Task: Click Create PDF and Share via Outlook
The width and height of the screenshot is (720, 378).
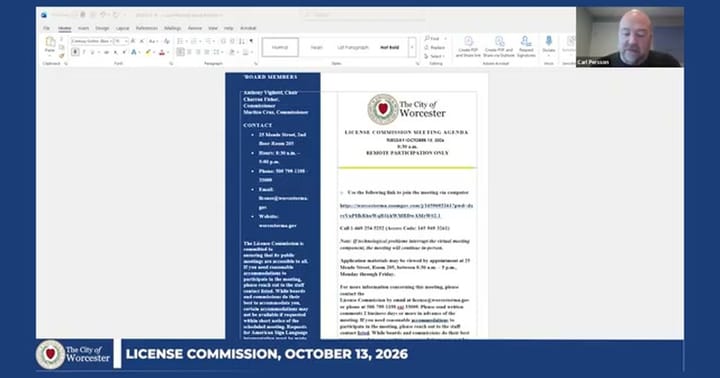Action: pos(499,47)
